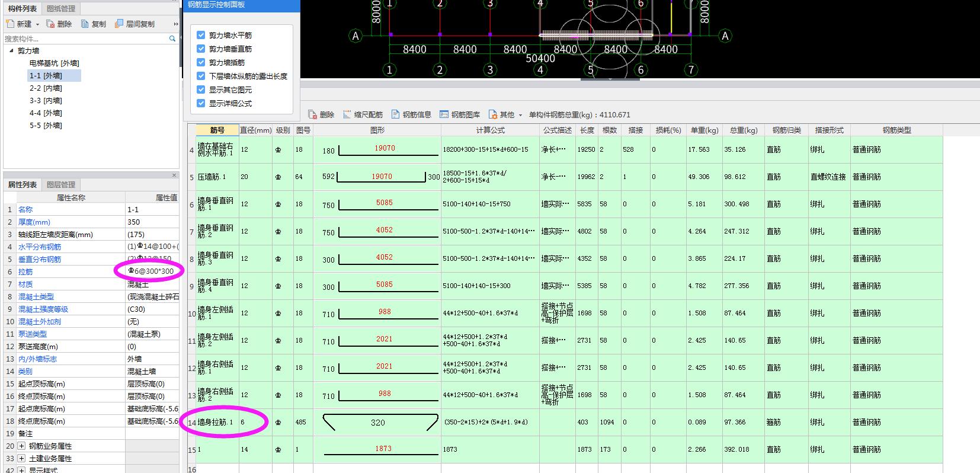Image resolution: width=980 pixels, height=473 pixels.
Task: Click the 名称 property link
Action: 25,210
